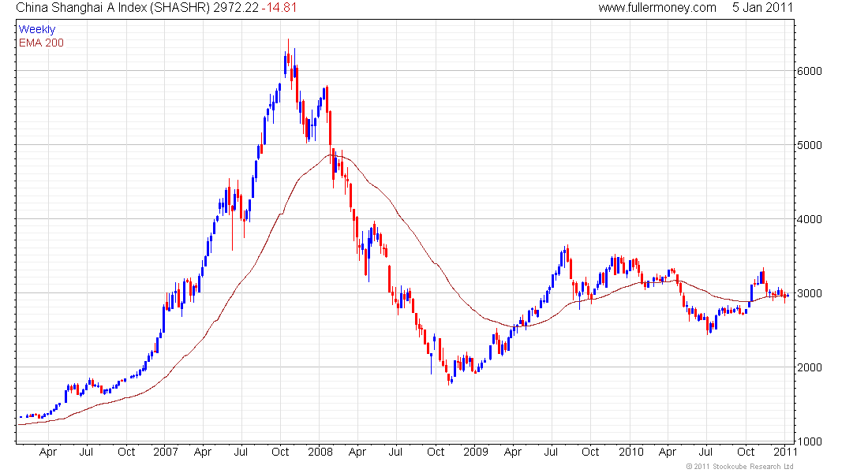868x473 pixels.
Task: Click the red change value -14.81
Action: (x=279, y=8)
